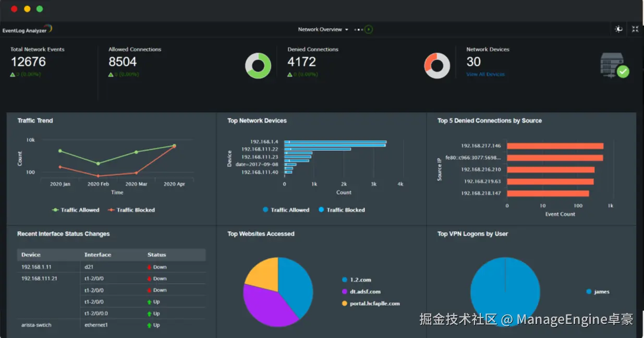Toggle the light/dark theme icon
Screen dimensions: 644x338
[618, 29]
